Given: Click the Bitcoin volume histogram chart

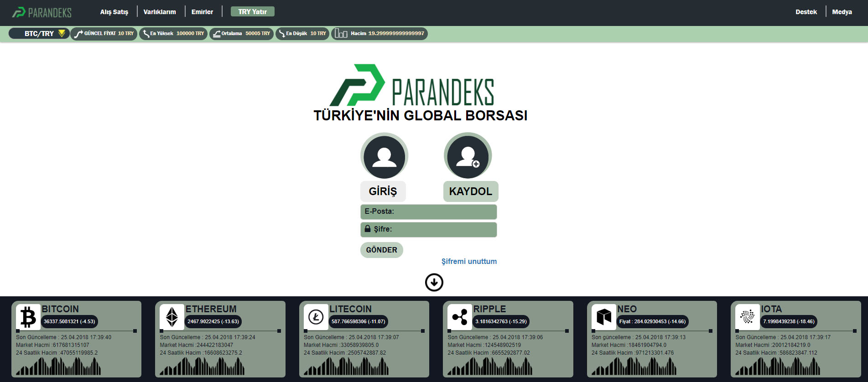Looking at the screenshot, I should (x=58, y=366).
